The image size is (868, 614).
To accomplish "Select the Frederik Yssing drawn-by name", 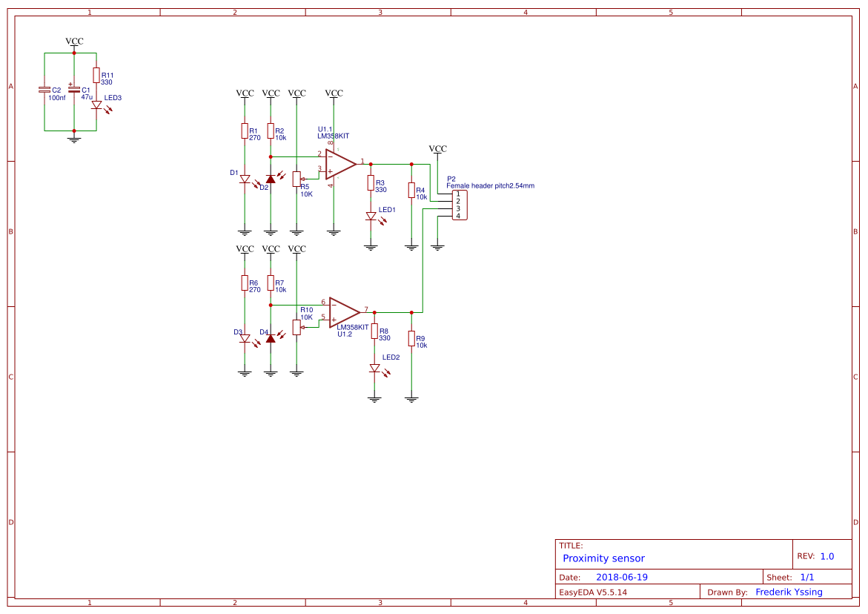I will [789, 592].
